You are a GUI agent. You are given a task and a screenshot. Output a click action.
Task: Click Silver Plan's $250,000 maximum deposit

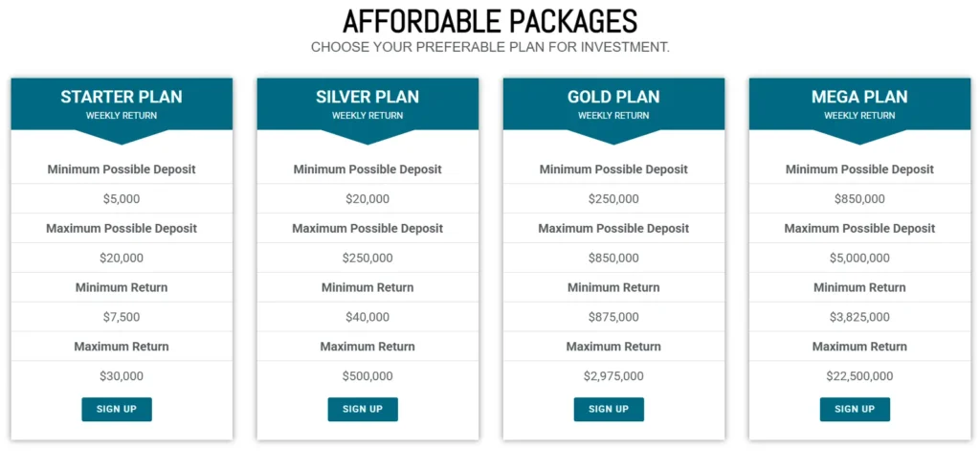[367, 258]
